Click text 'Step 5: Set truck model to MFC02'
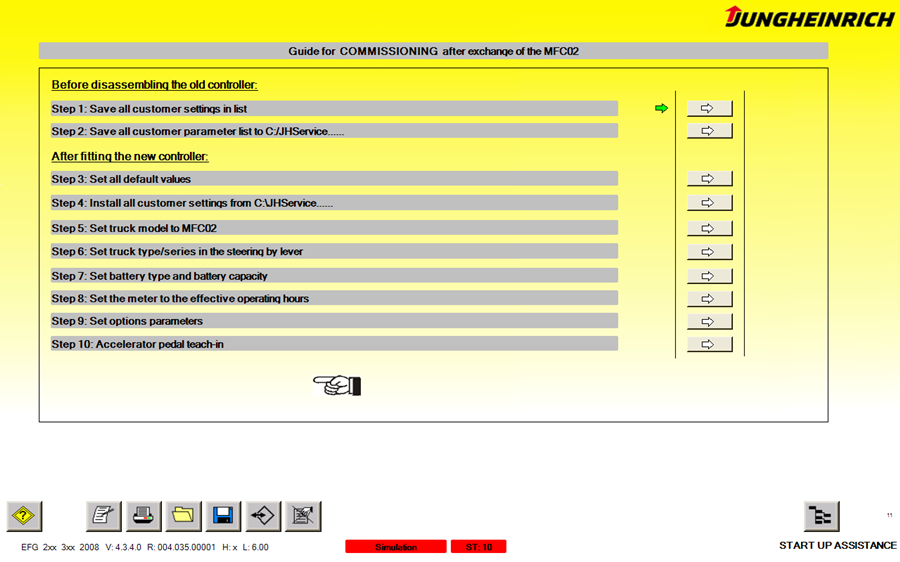The width and height of the screenshot is (900, 562). point(134,228)
